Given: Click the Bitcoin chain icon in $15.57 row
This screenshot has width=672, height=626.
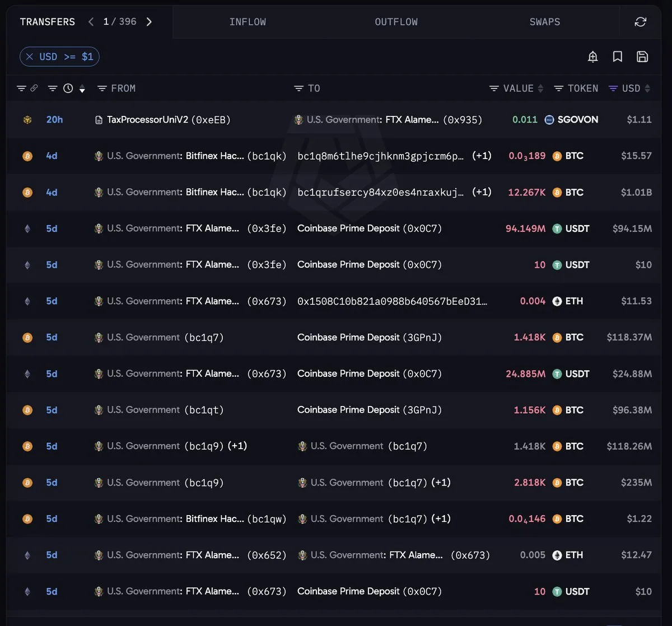Looking at the screenshot, I should tap(27, 156).
